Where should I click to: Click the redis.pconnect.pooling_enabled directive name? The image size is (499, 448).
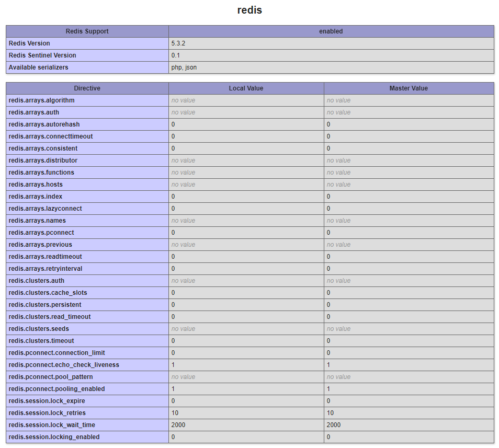coord(57,389)
